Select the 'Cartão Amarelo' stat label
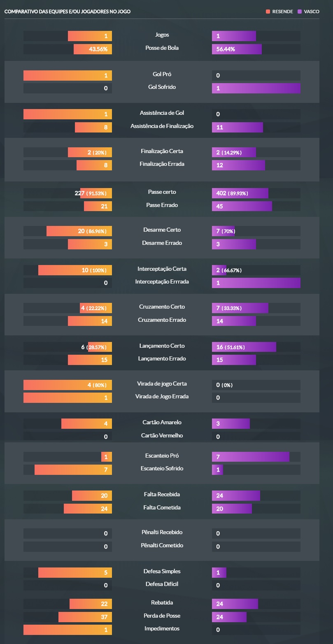333x644 pixels. coord(162,423)
